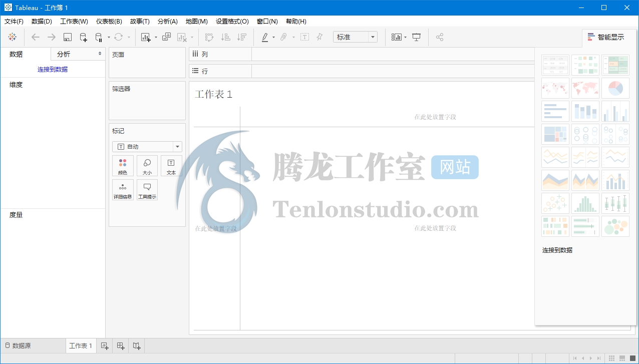
Task: Open the 工作表(W) menu
Action: pyautogui.click(x=74, y=22)
